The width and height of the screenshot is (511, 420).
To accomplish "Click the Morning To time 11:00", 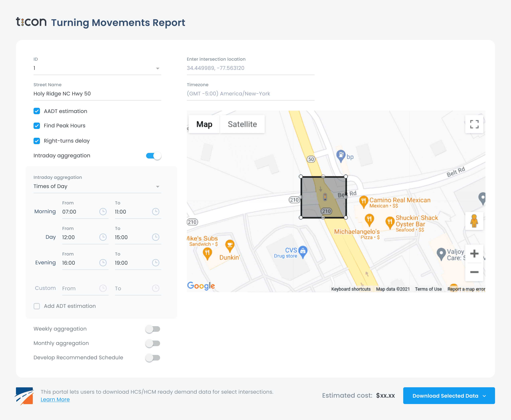I will 121,212.
